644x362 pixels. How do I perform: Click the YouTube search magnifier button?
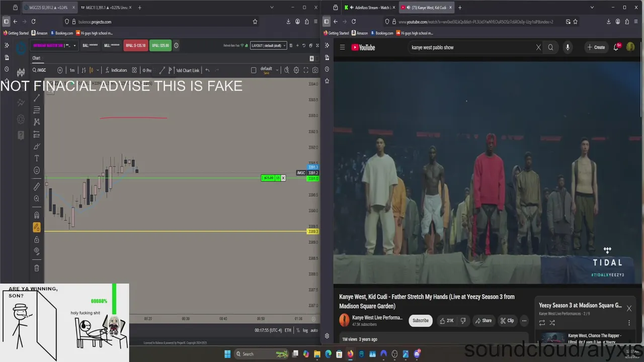550,47
